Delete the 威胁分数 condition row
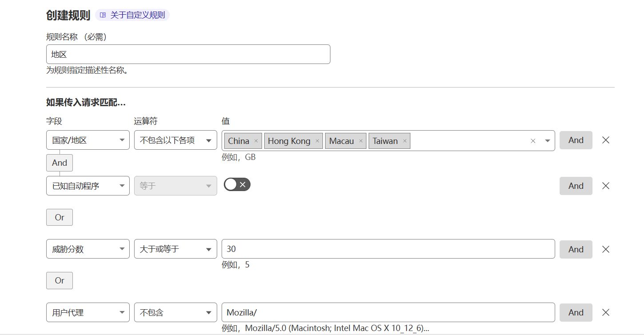 pos(605,249)
